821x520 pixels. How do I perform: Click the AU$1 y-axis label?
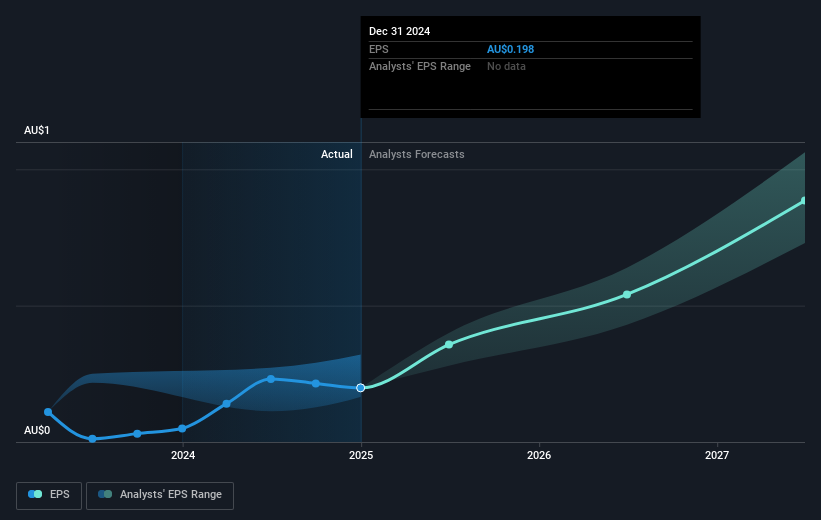point(37,130)
